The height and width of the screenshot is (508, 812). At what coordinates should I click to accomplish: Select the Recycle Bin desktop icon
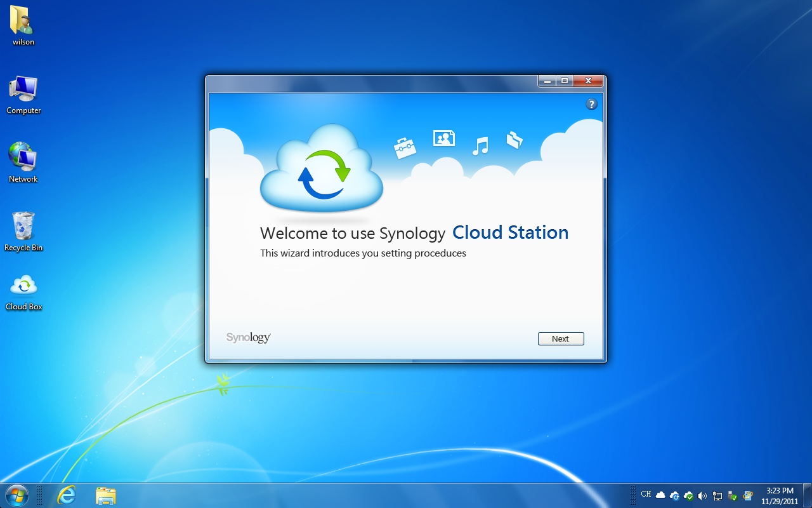point(23,232)
